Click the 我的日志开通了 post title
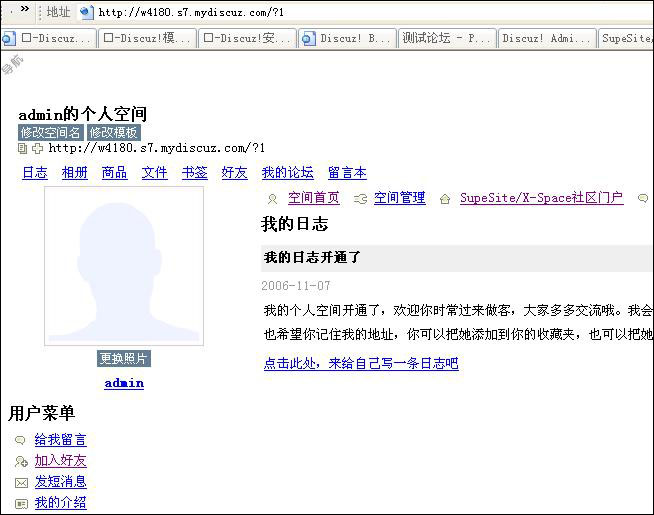This screenshot has width=654, height=515. click(x=312, y=257)
